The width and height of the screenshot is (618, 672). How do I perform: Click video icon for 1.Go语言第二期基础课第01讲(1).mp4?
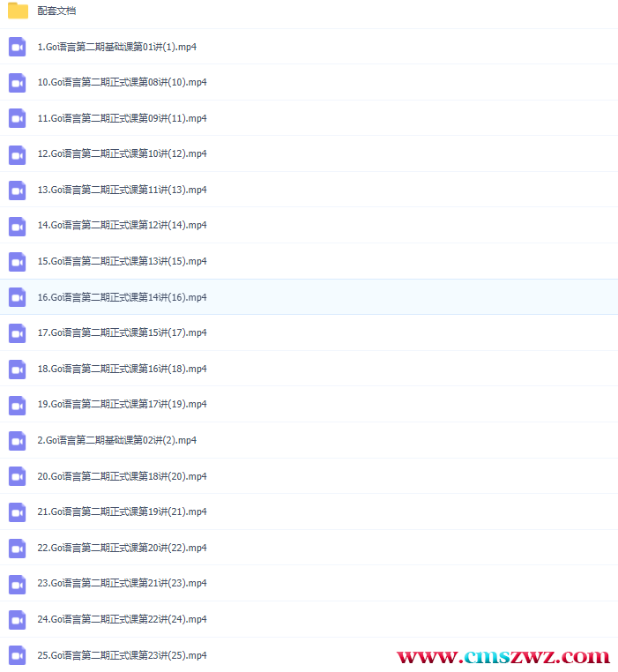[x=18, y=47]
